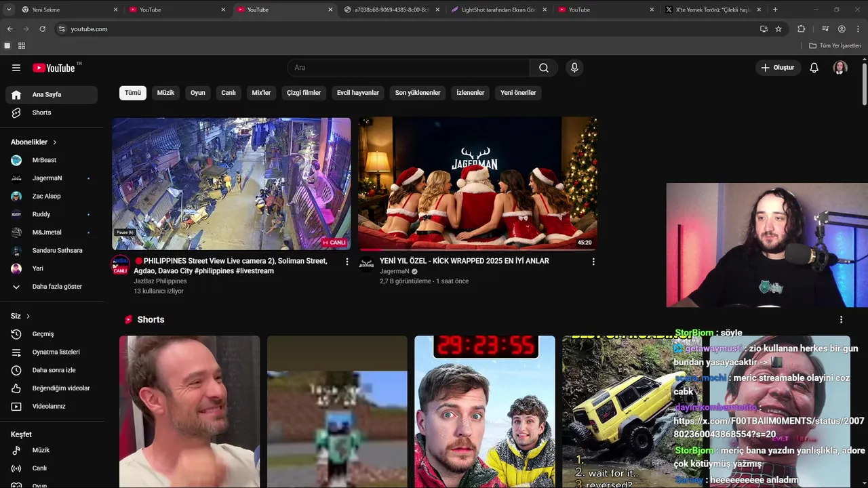Go to Ana Sayfa in sidebar

(x=52, y=95)
